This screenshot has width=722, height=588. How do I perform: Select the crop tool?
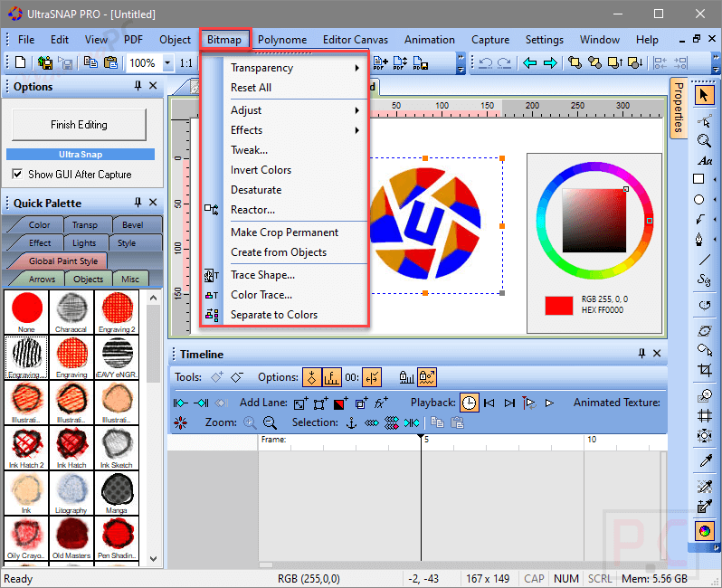coord(705,370)
